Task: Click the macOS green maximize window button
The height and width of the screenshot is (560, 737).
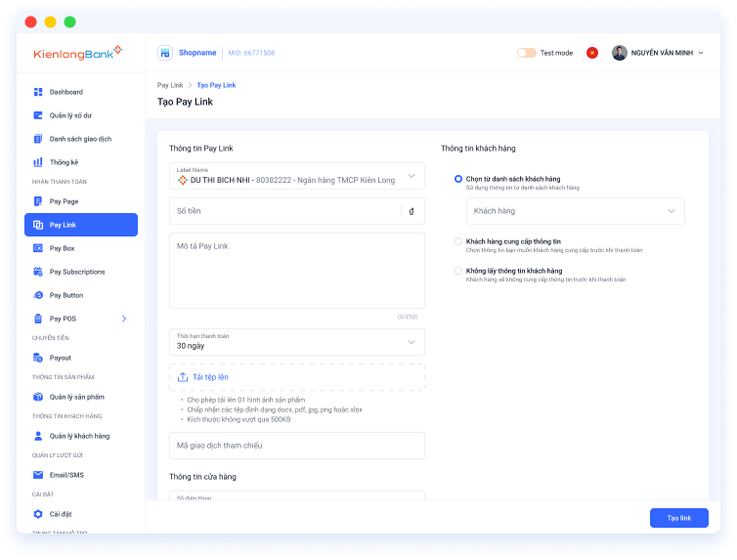Action: pyautogui.click(x=69, y=22)
